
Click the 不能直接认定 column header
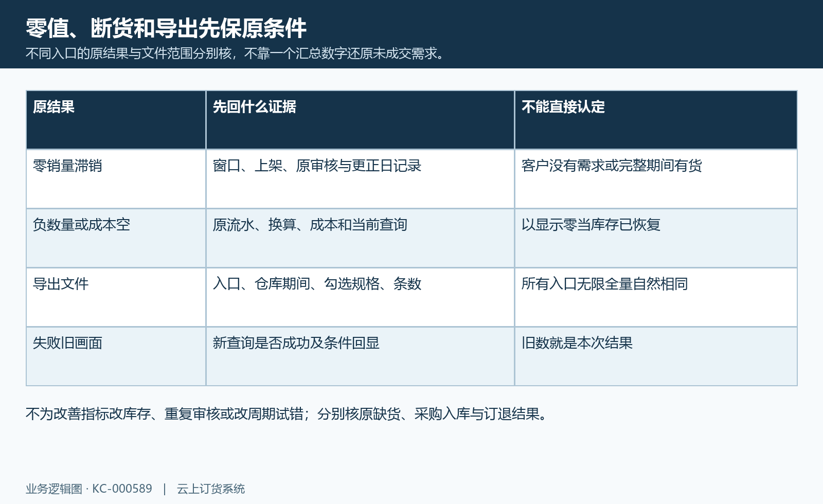656,120
